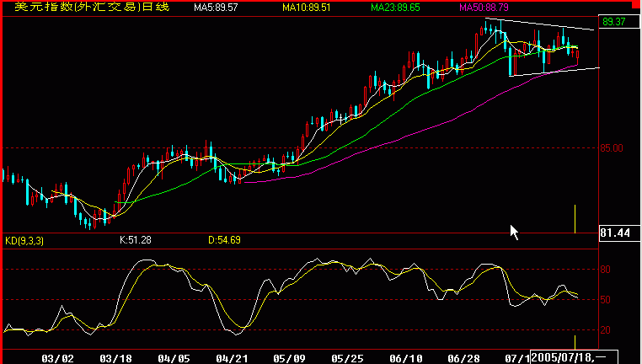This screenshot has height=364, width=642.
Task: Click the 03/18 date label
Action: pos(116,359)
